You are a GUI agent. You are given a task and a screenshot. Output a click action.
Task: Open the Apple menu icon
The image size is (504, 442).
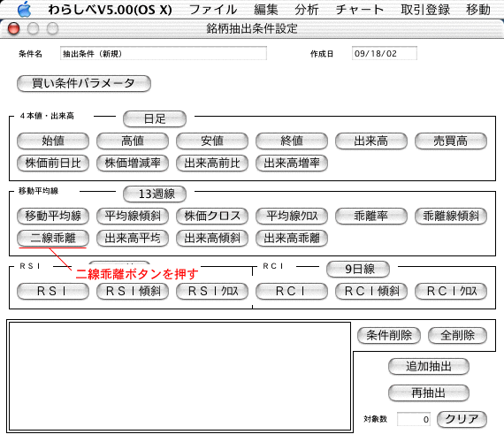[24, 9]
